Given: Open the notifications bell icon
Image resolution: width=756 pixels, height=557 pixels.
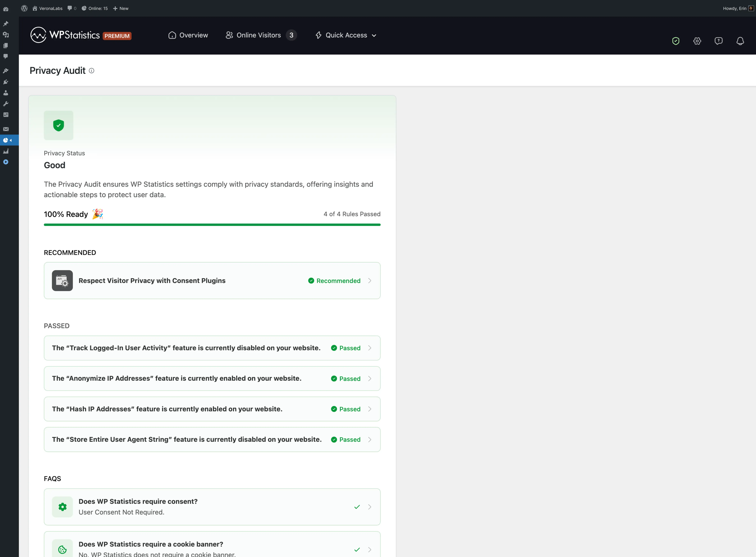Looking at the screenshot, I should (740, 41).
